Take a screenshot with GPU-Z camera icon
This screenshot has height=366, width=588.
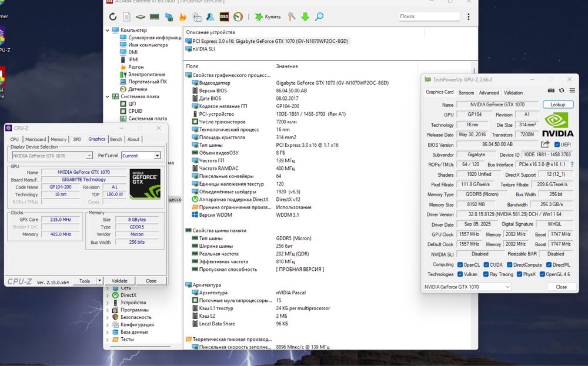coord(551,90)
